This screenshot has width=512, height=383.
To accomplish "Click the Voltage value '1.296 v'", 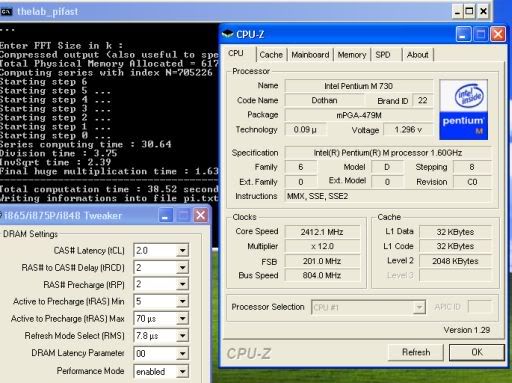I will (408, 129).
